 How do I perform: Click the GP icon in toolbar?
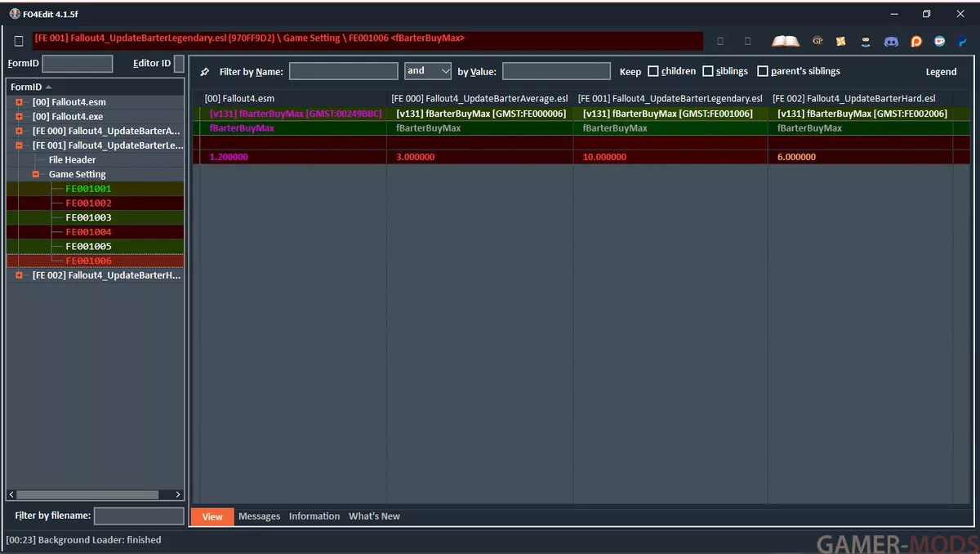[817, 41]
